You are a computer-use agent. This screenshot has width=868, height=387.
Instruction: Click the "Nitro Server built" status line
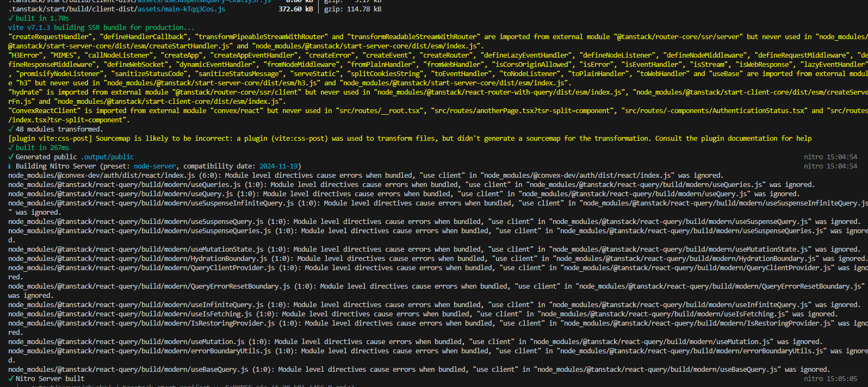tap(46, 378)
